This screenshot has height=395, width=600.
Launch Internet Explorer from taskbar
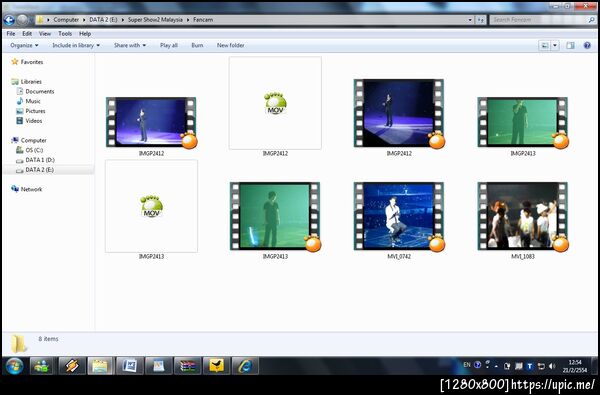245,366
